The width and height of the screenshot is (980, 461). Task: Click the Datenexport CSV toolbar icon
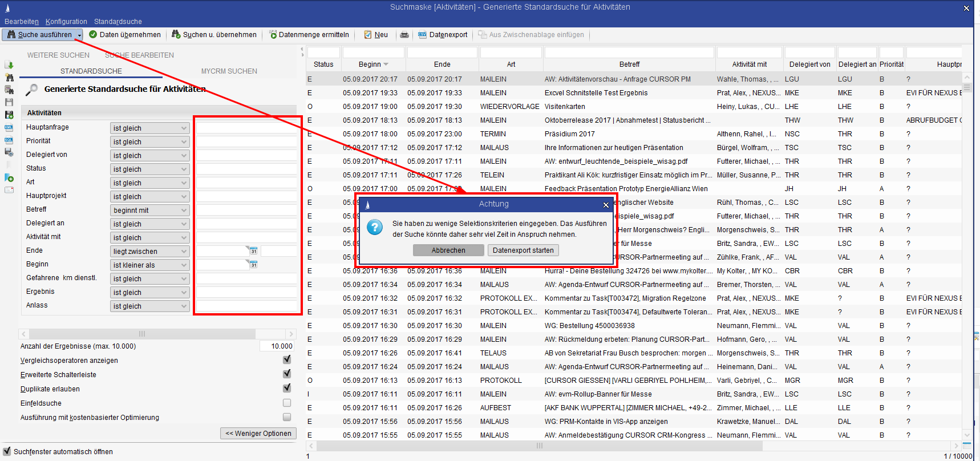coord(422,35)
